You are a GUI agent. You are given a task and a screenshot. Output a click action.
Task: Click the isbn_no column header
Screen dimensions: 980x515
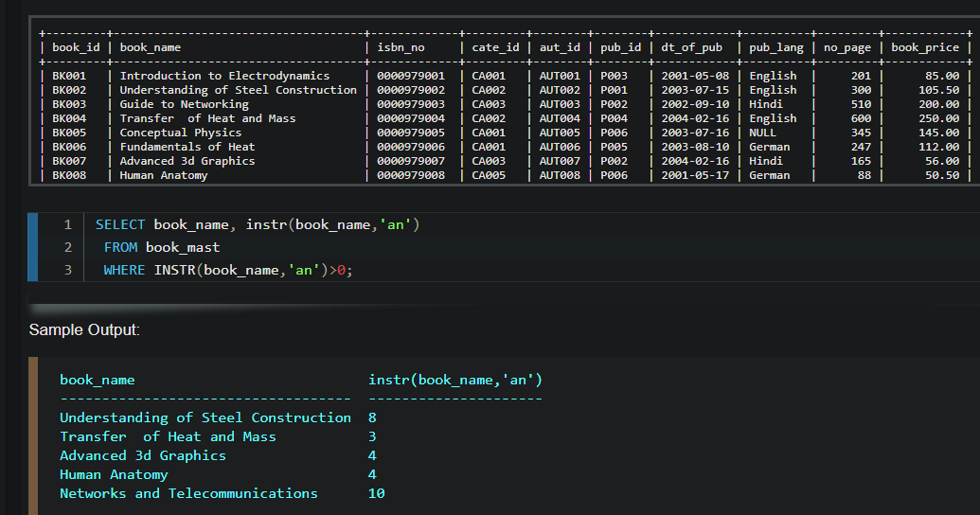[401, 47]
